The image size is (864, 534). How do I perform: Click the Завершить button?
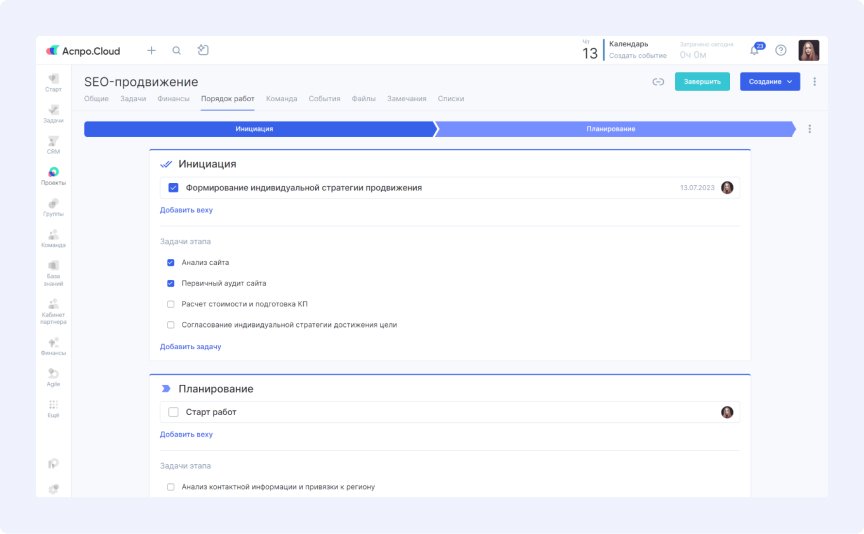click(x=702, y=82)
